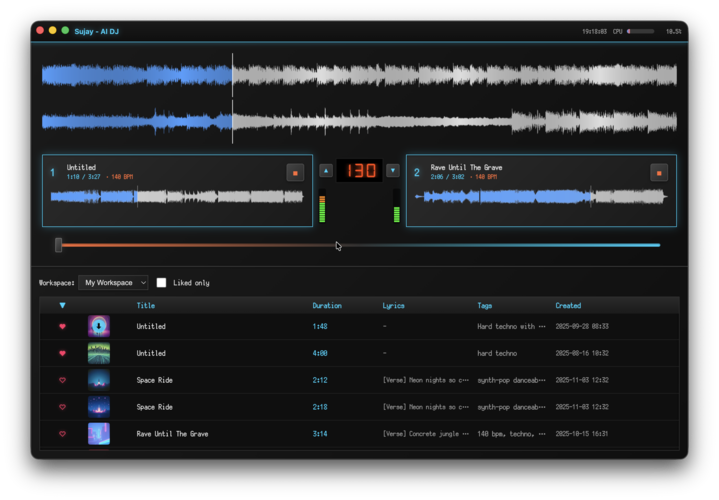
Task: Click the Sujay - AI DJ window title
Action: coord(96,31)
